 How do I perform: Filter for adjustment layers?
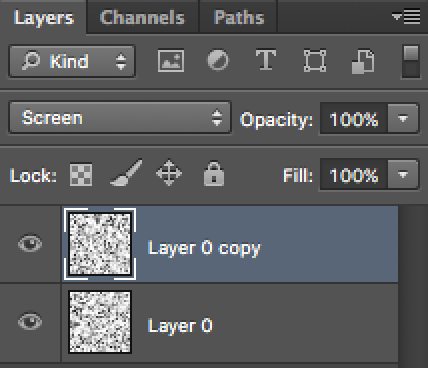click(x=218, y=61)
